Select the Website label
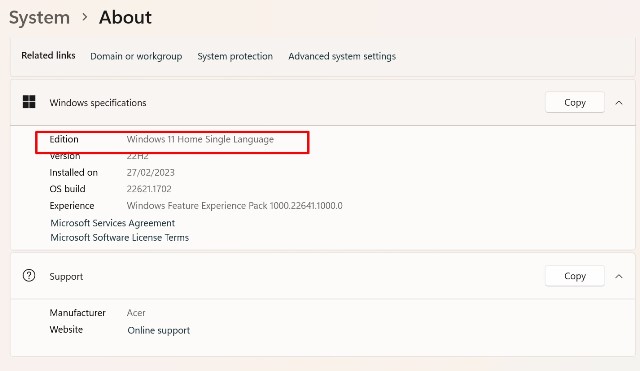 point(66,329)
